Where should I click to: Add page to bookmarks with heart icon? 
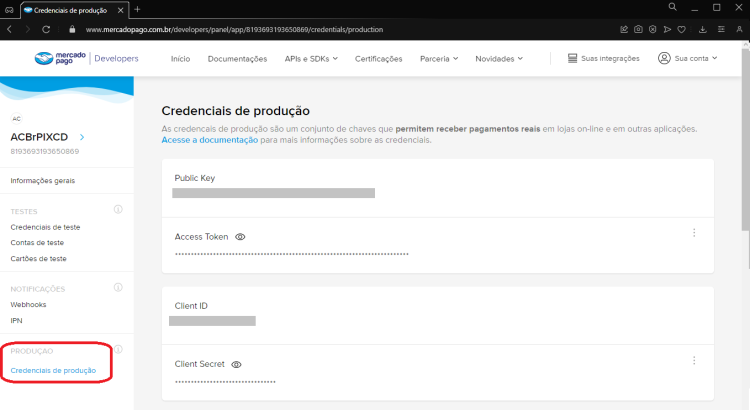(x=682, y=29)
